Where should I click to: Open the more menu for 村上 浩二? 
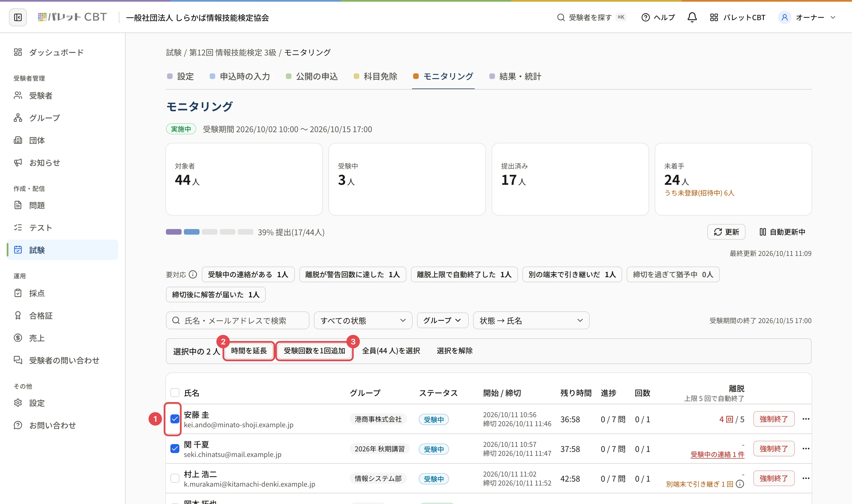coord(806,478)
